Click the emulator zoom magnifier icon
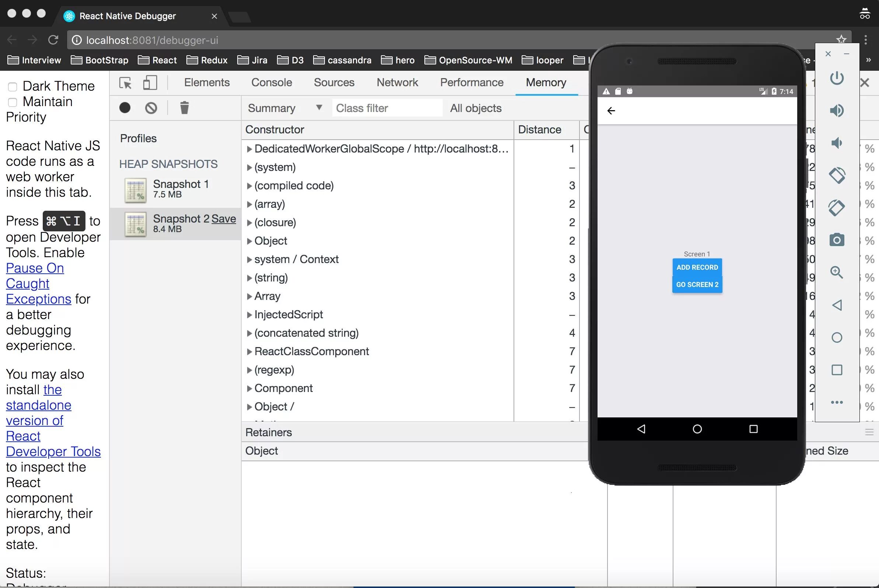 point(837,272)
